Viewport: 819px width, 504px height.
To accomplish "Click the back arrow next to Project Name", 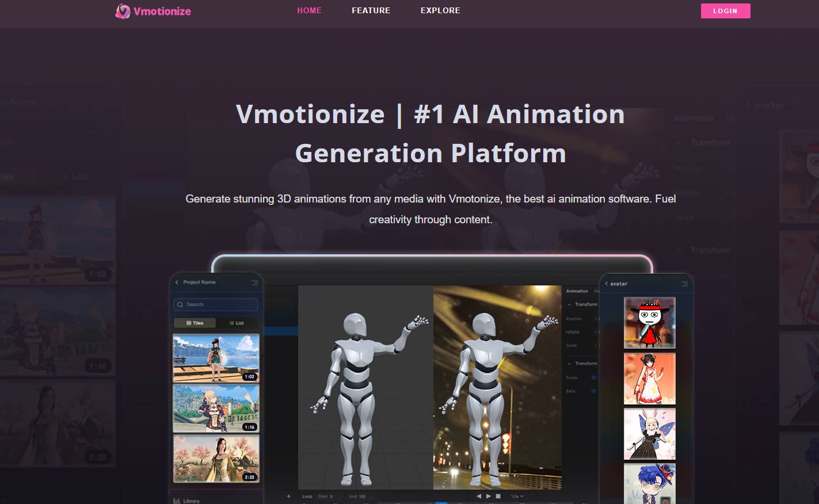I will pyautogui.click(x=176, y=282).
